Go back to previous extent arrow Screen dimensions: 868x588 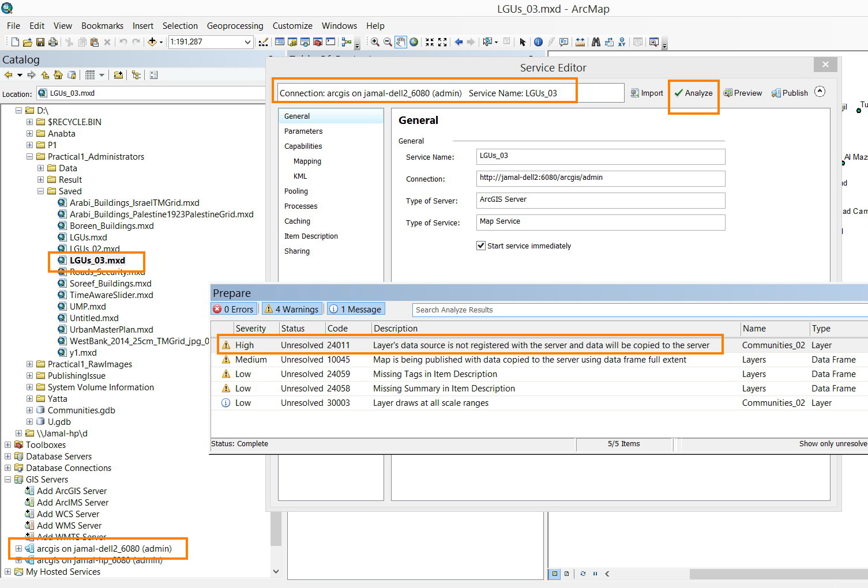click(x=459, y=42)
